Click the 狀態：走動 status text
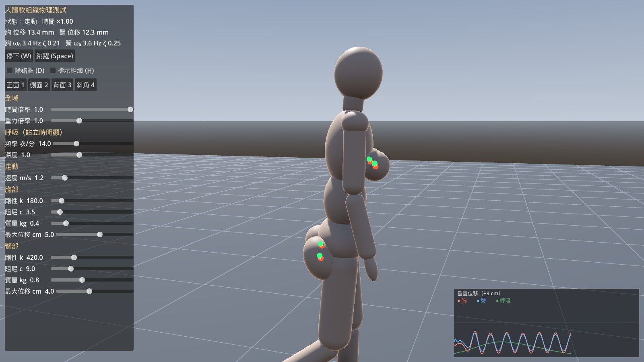The image size is (644, 362). (21, 21)
